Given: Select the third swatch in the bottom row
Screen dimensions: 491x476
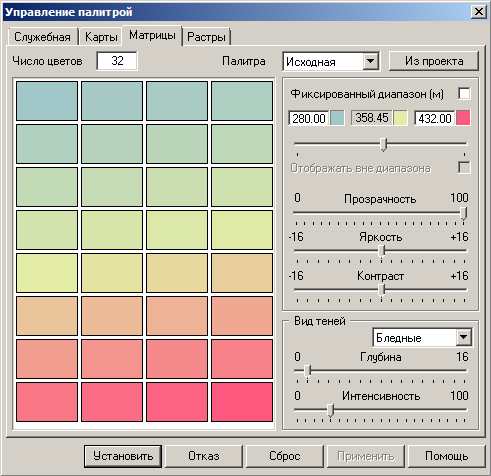Looking at the screenshot, I should click(x=177, y=402).
